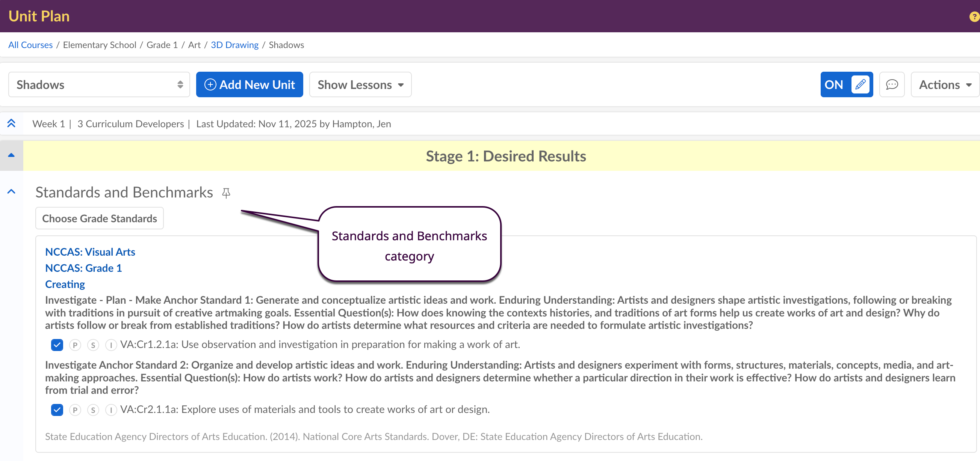
Task: Expand the Show Lessons dropdown
Action: 360,84
